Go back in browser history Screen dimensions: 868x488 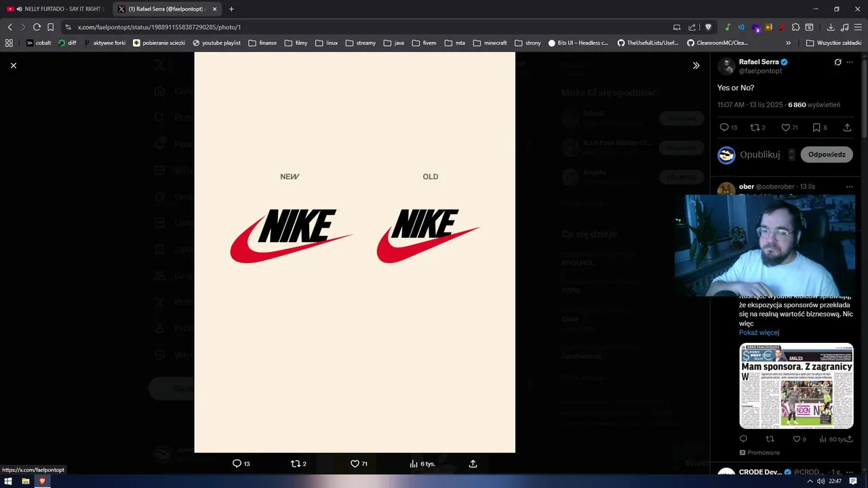(9, 27)
